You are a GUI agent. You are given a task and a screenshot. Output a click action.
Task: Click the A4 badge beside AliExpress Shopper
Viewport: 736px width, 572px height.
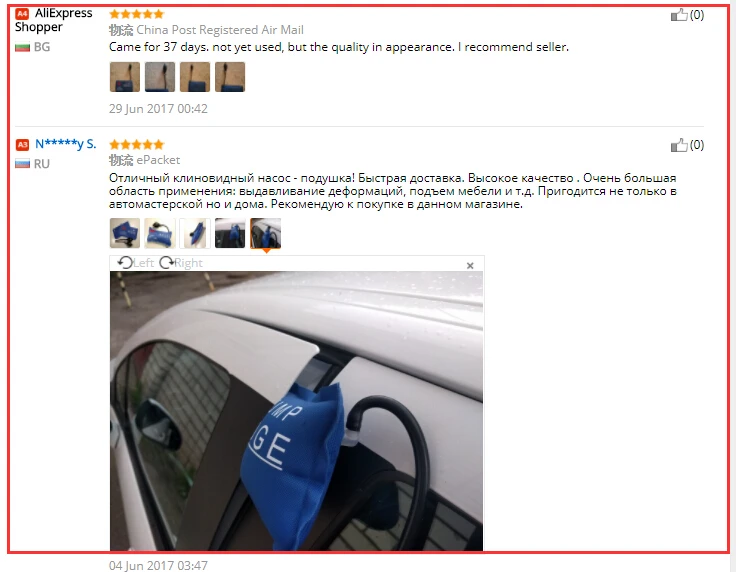pos(22,14)
